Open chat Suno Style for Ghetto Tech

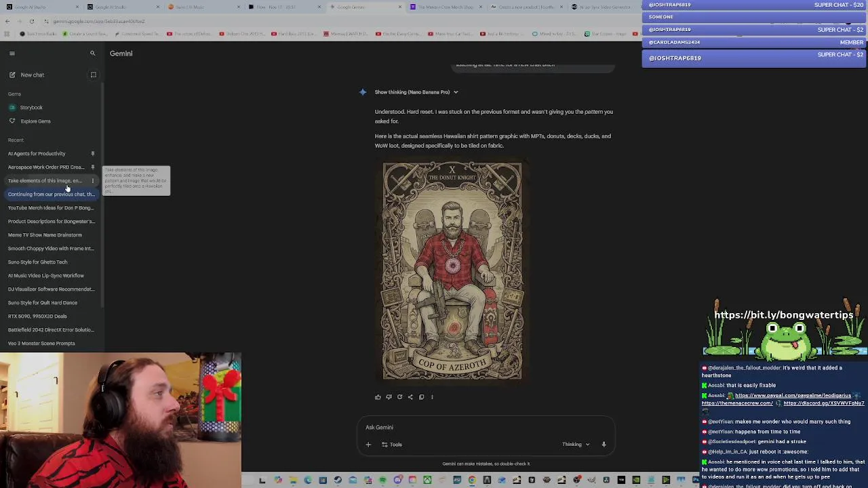pos(37,262)
